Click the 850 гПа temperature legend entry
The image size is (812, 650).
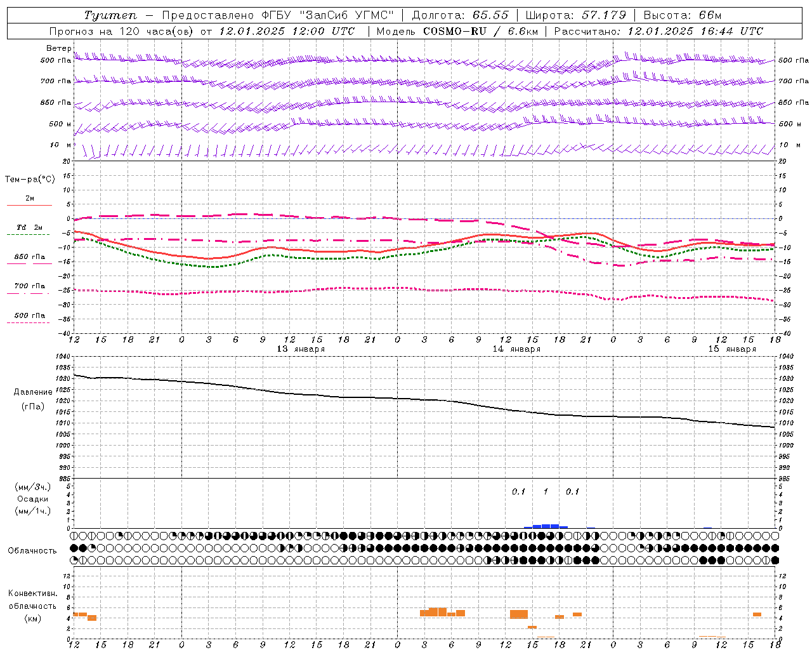tap(30, 256)
